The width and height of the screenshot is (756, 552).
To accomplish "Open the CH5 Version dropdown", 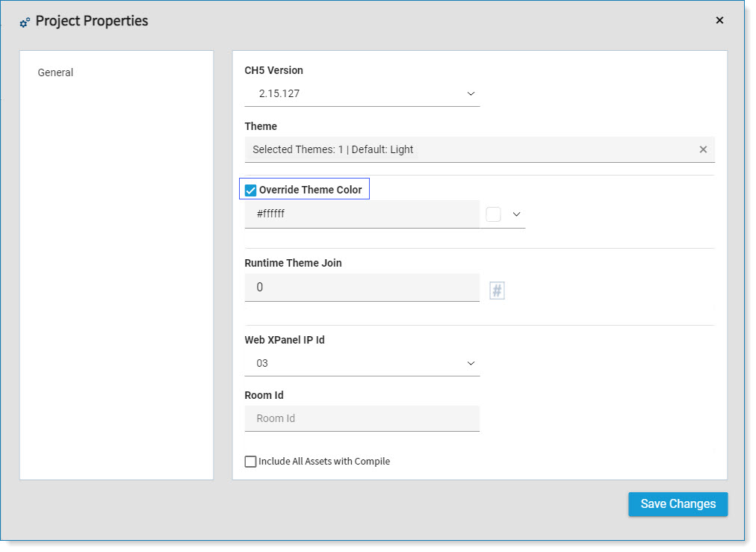I will click(362, 93).
